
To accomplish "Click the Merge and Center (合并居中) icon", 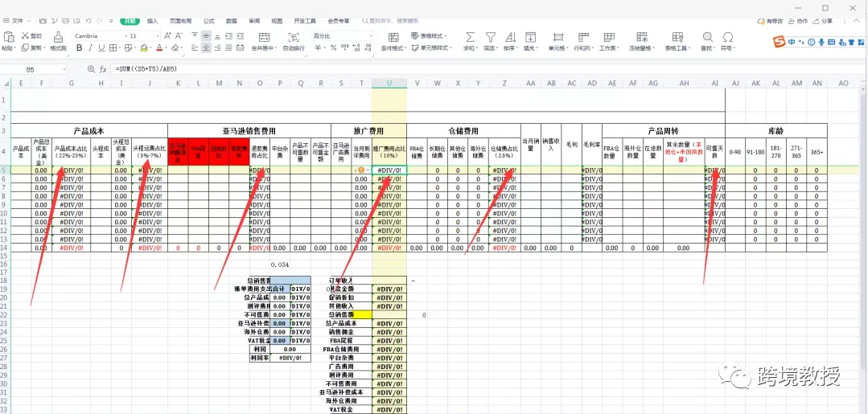I will click(x=264, y=37).
